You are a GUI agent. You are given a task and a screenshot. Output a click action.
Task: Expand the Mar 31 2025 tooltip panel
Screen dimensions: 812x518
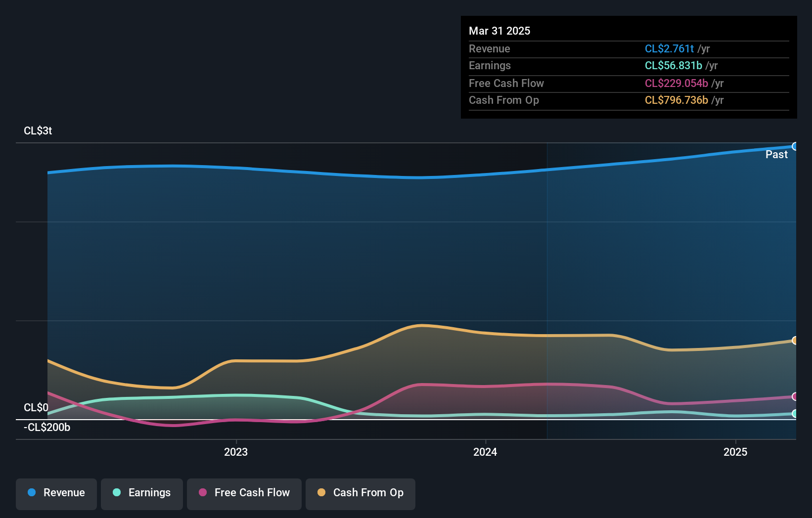(x=629, y=67)
